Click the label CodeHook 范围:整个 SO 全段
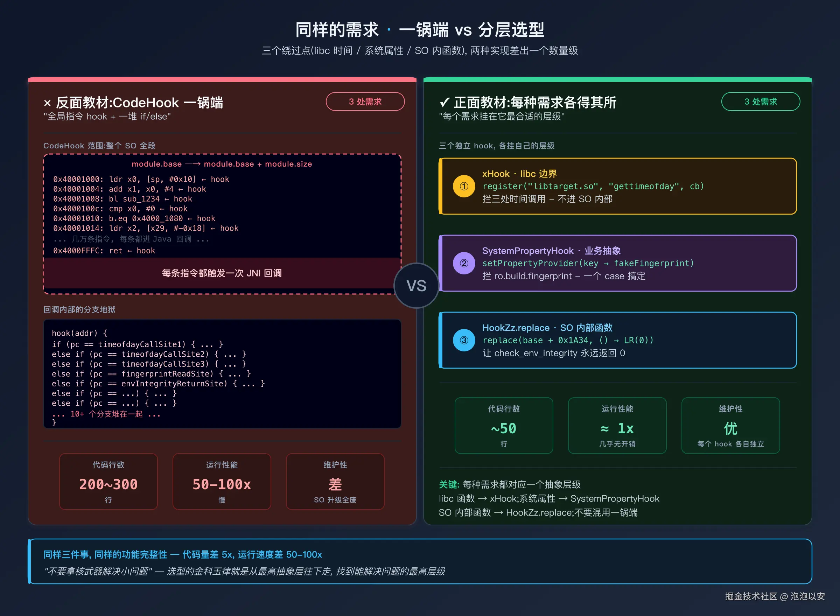Image resolution: width=840 pixels, height=616 pixels. point(99,146)
